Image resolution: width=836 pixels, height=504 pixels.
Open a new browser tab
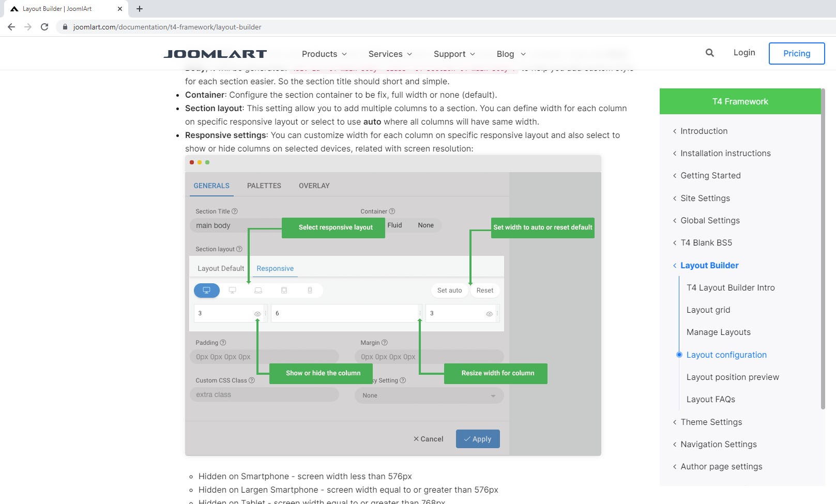click(140, 9)
